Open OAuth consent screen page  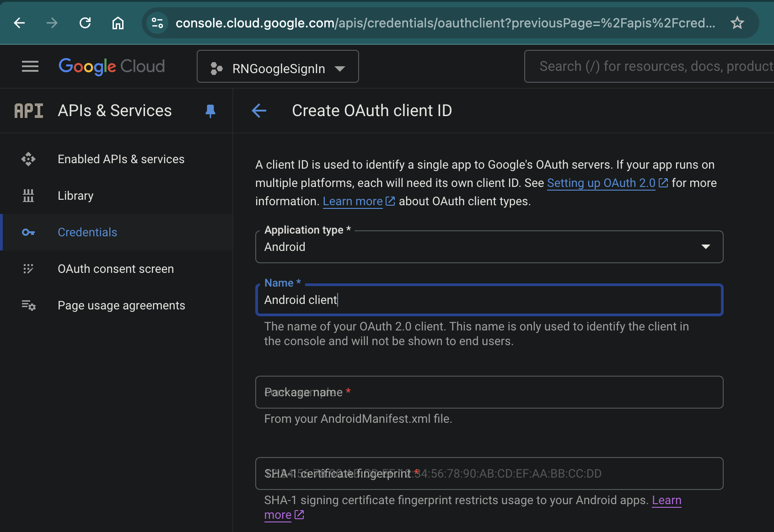116,269
